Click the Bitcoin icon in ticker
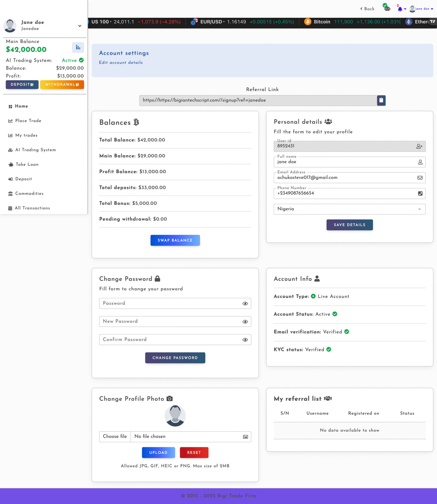 308,22
